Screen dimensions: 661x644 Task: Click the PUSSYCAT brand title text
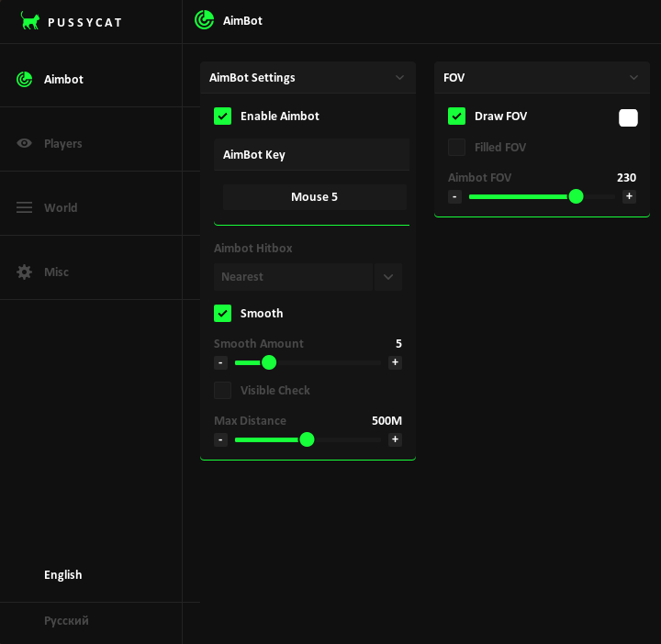coord(85,22)
